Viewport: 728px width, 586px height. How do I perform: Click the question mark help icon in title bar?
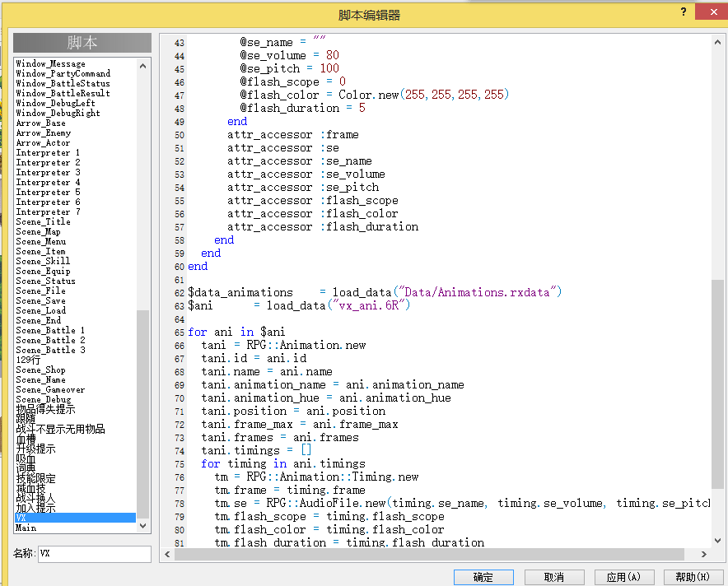pyautogui.click(x=684, y=12)
